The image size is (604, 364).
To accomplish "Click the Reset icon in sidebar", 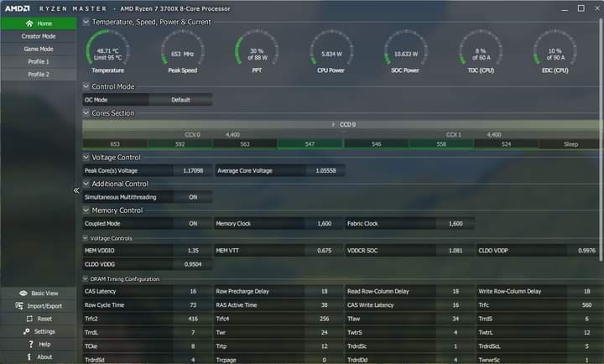I will [29, 319].
